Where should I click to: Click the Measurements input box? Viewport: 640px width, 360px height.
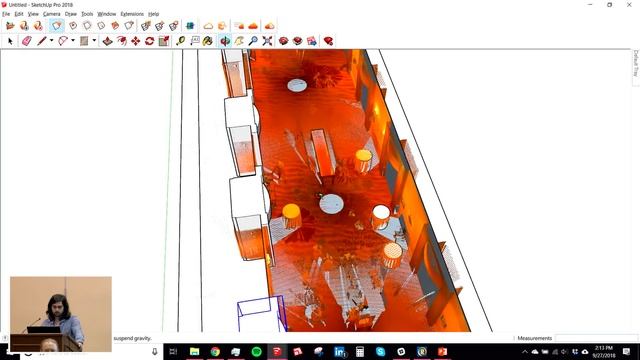[596, 338]
